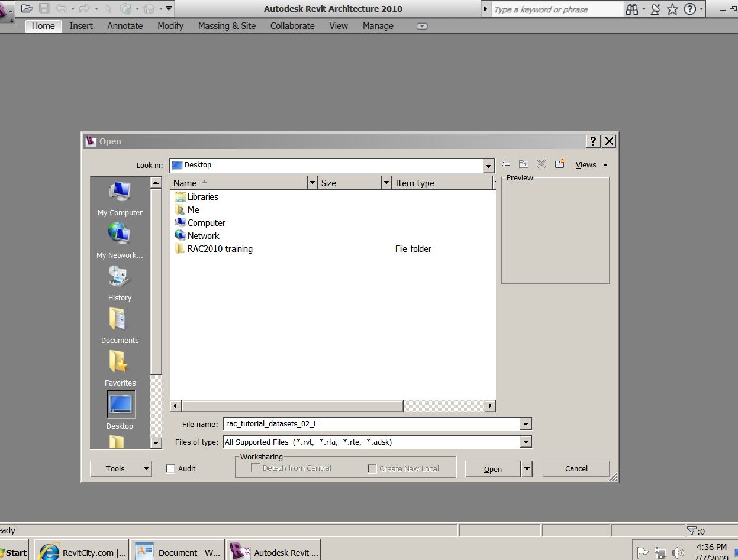Switch to the Collaborate ribbon tab

click(292, 26)
